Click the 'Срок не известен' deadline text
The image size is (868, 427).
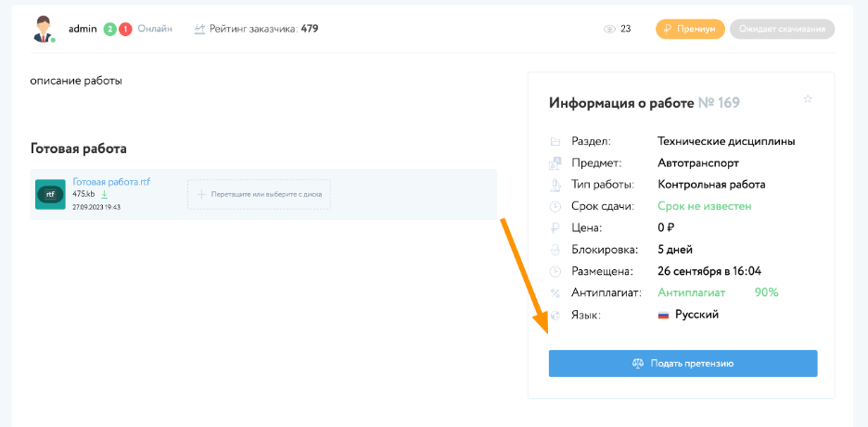click(704, 206)
